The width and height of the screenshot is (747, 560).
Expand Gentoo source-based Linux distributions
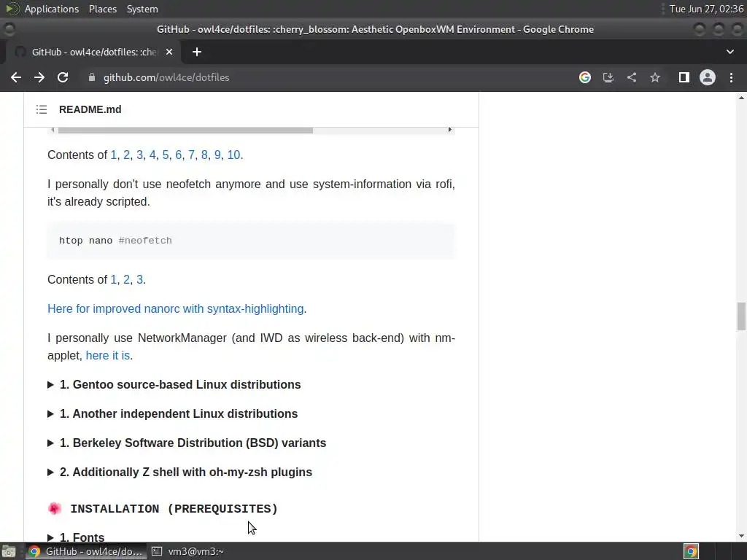tap(174, 385)
